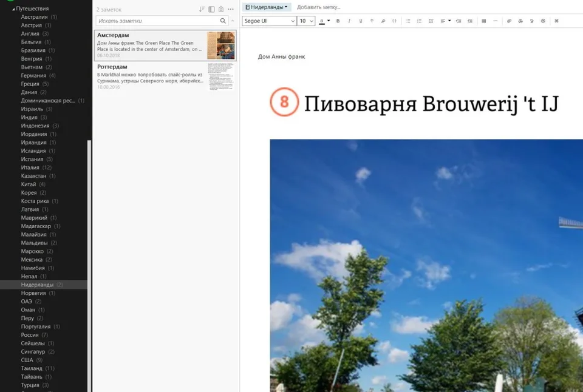Insert a table into the note

point(484,21)
